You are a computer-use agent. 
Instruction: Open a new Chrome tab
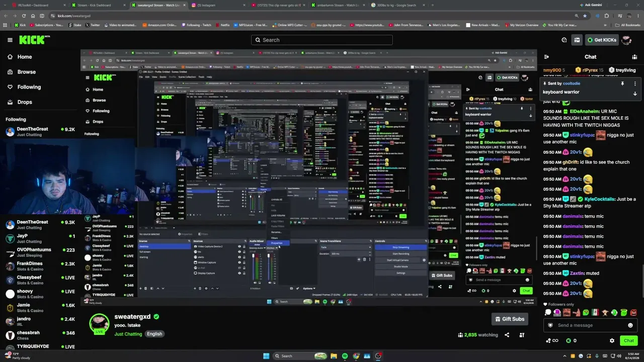coord(432,5)
